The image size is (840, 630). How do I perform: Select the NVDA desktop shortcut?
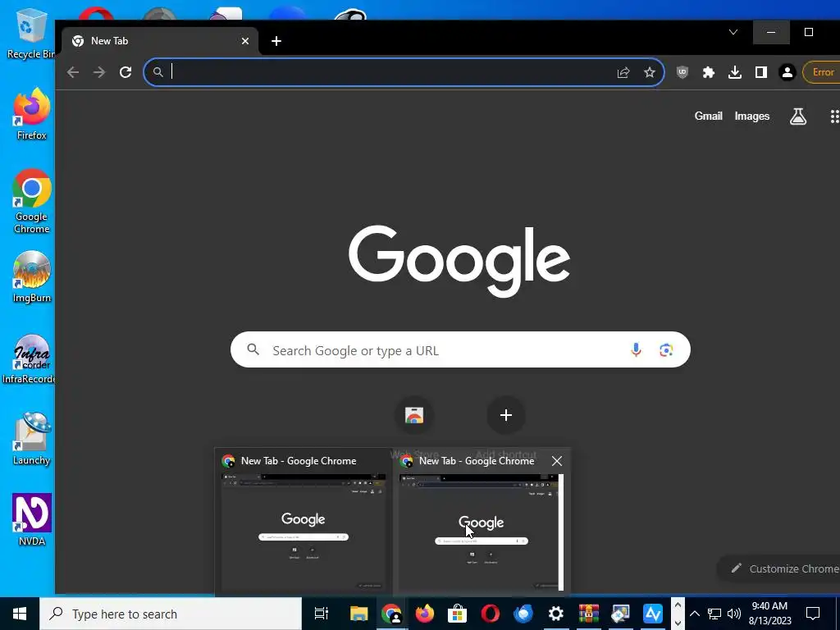pos(32,519)
